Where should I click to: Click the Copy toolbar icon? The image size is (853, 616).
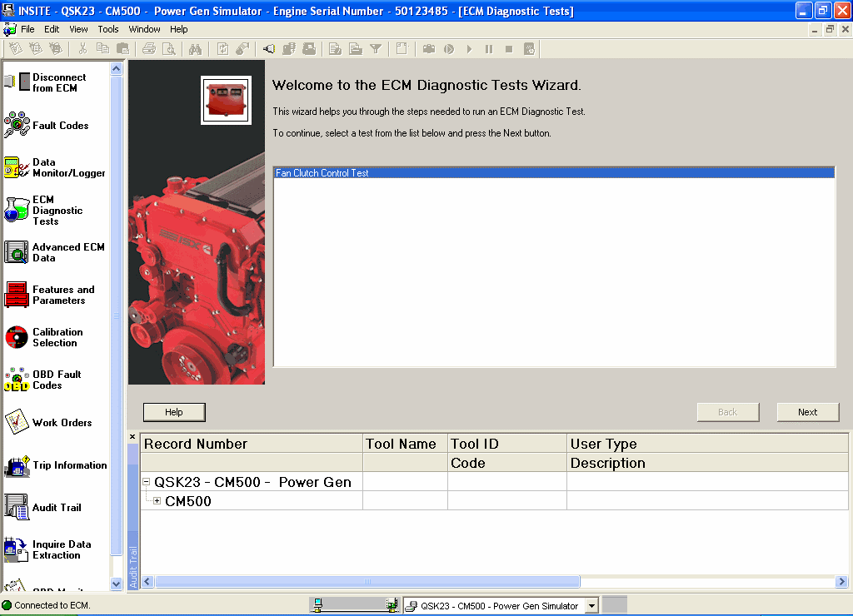tap(102, 49)
